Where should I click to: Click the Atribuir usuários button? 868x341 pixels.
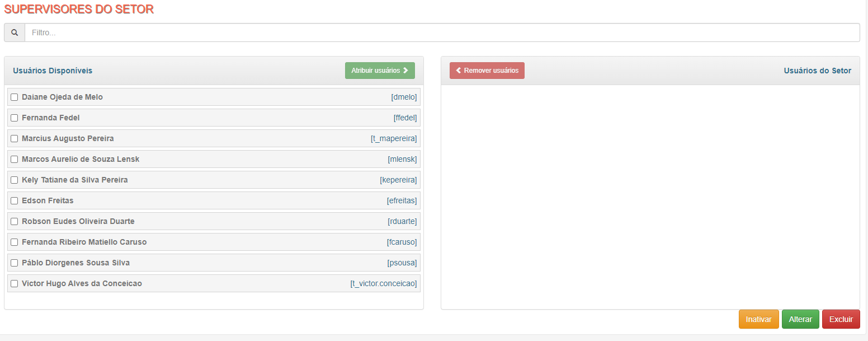pyautogui.click(x=380, y=71)
